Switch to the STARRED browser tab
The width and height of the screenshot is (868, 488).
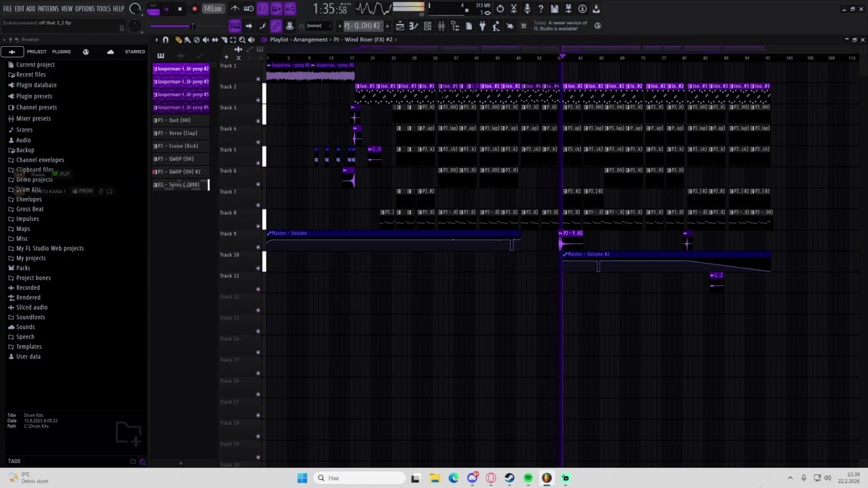(134, 52)
